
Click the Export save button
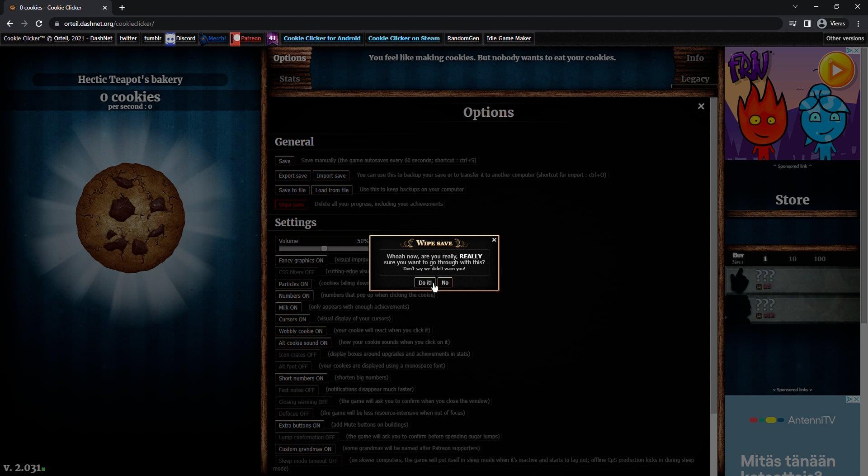[x=292, y=176]
